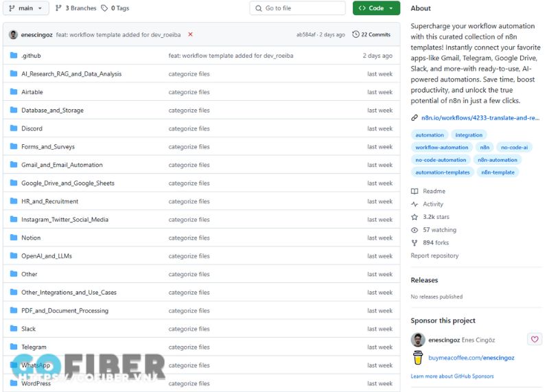Open 'categorize files' commit for Notion row
This screenshot has height=392, width=549.
pyautogui.click(x=189, y=238)
